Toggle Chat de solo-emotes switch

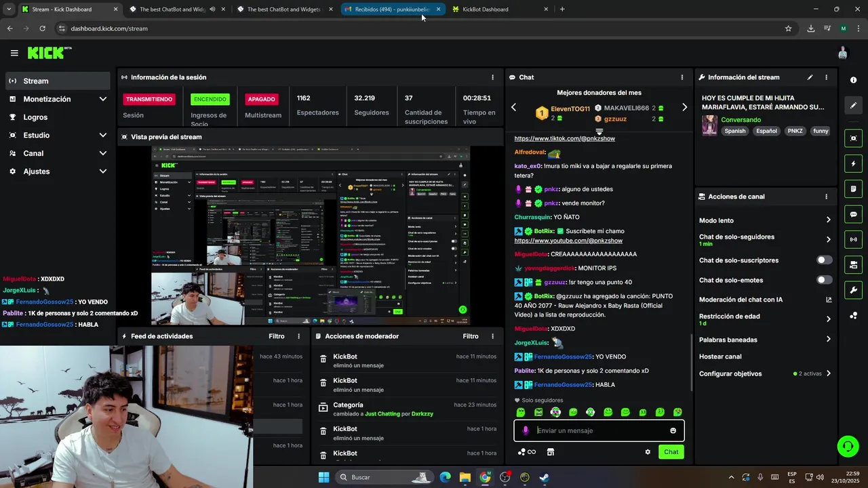(x=824, y=280)
